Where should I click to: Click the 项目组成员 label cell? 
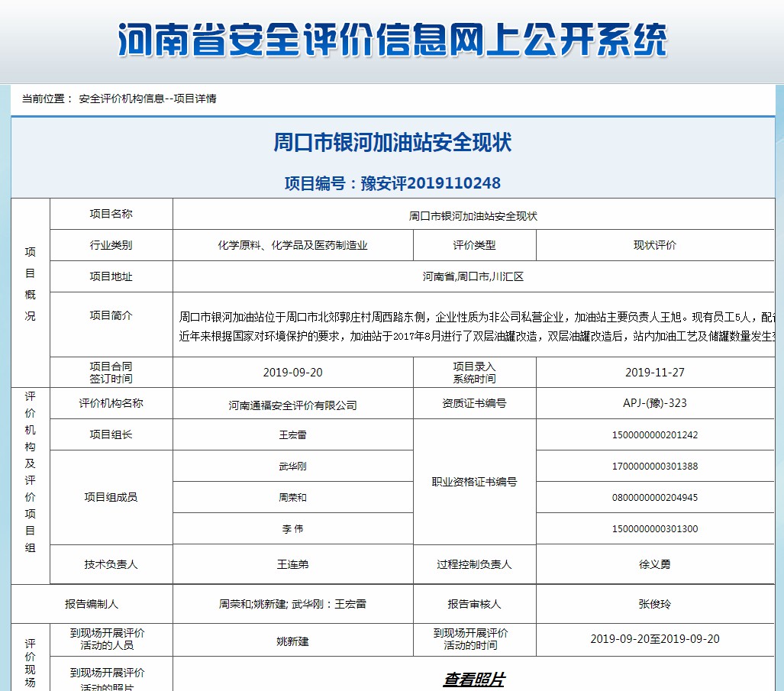111,497
